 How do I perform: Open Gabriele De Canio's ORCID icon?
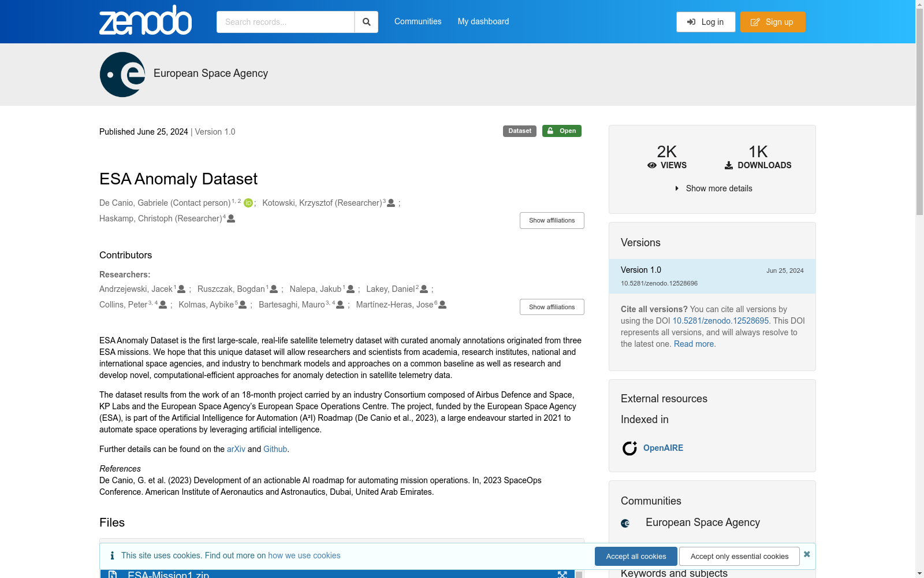[248, 203]
